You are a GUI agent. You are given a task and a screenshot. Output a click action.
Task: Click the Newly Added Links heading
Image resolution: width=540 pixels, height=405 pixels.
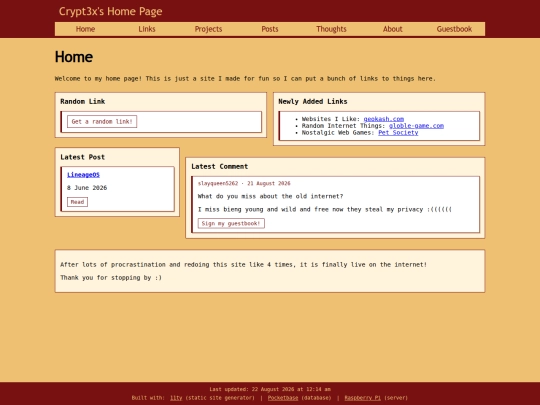(313, 102)
